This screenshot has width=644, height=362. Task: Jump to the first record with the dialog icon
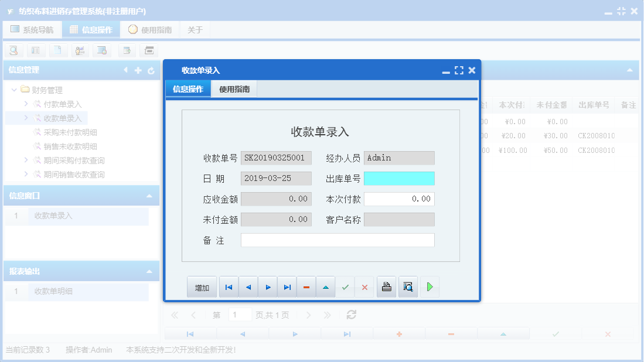[229, 286]
